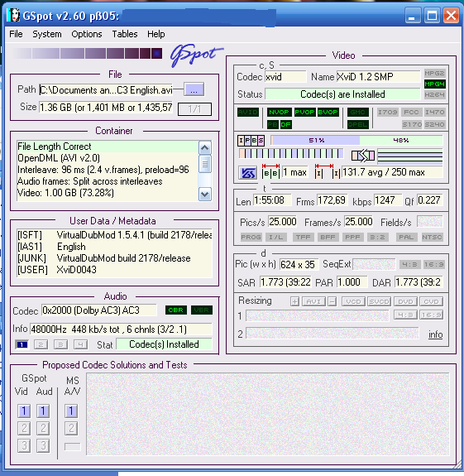This screenshot has height=476, width=464.
Task: Click the CVD resizing preset
Action: pyautogui.click(x=431, y=301)
